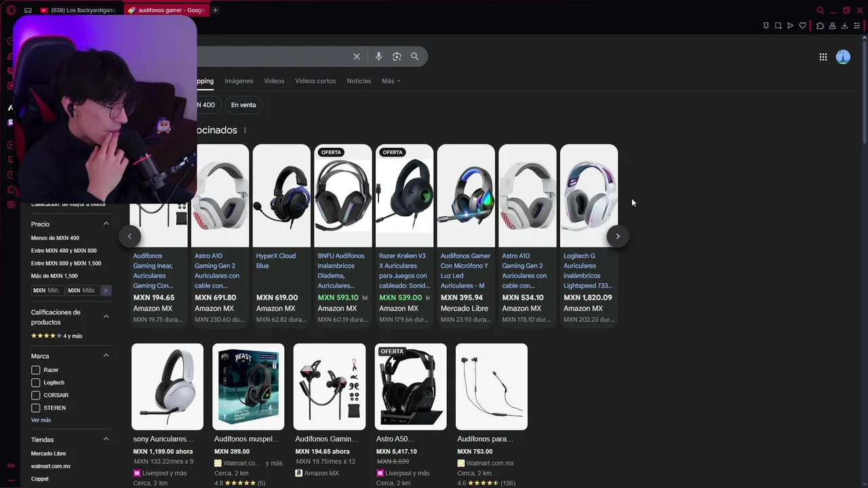The image size is (868, 488).
Task: Switch to the Videos tab
Action: pyautogui.click(x=274, y=81)
